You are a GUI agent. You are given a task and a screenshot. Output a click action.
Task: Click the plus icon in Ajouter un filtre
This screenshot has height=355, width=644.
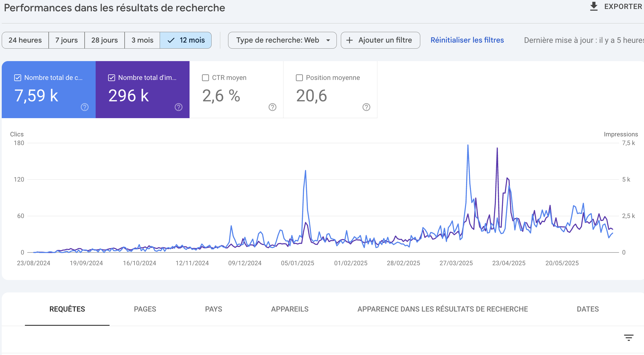click(350, 40)
